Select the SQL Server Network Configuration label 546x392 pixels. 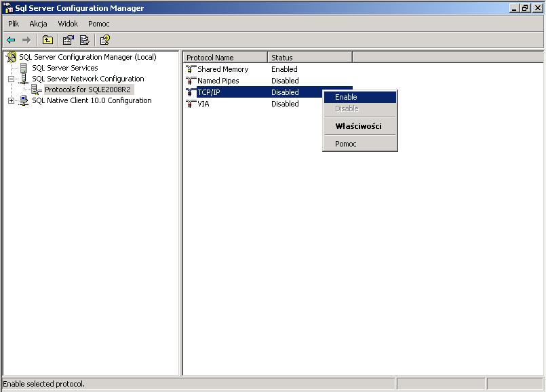click(87, 79)
